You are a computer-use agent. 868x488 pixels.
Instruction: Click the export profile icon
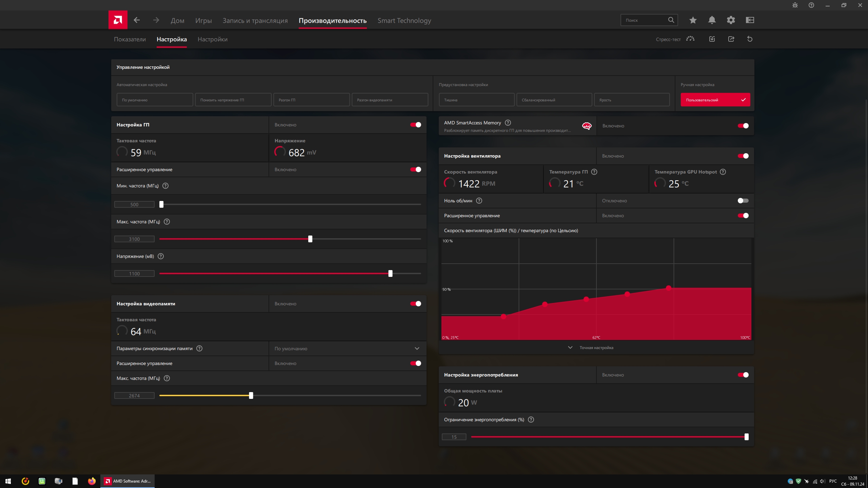pos(731,39)
